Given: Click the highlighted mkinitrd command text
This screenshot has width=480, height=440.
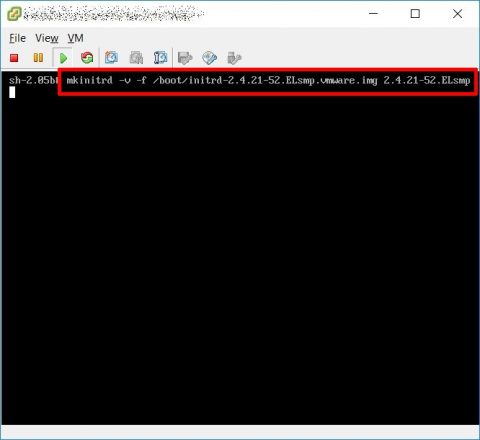Looking at the screenshot, I should (268, 81).
